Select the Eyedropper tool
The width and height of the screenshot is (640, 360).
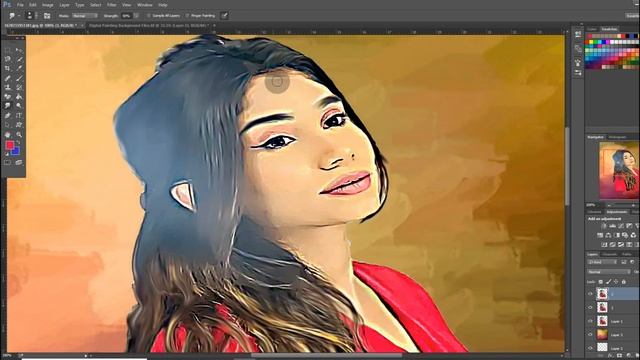pyautogui.click(x=19, y=69)
